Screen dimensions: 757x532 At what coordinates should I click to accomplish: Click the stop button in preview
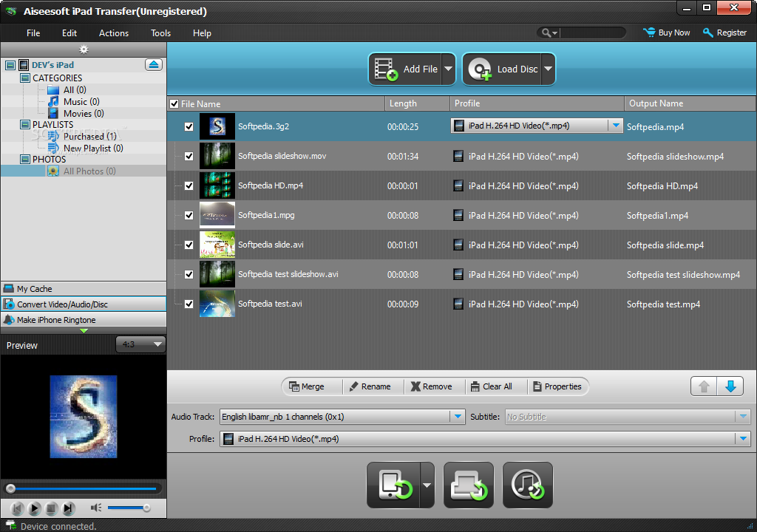point(52,508)
